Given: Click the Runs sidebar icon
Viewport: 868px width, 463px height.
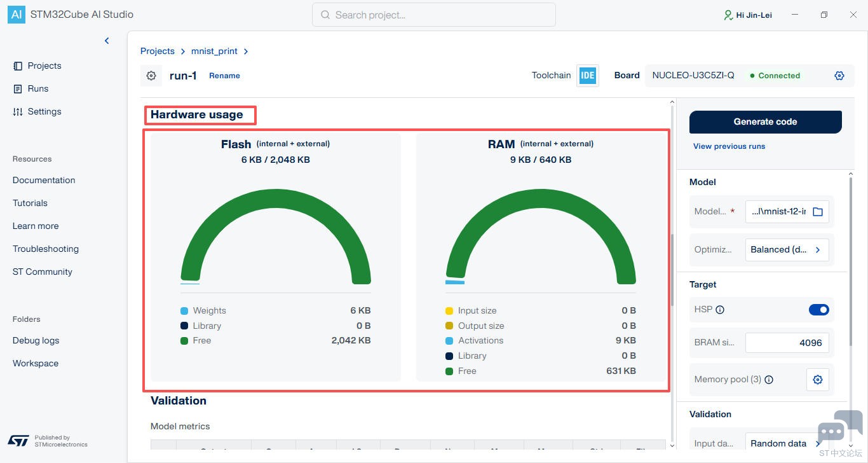Looking at the screenshot, I should pyautogui.click(x=18, y=88).
